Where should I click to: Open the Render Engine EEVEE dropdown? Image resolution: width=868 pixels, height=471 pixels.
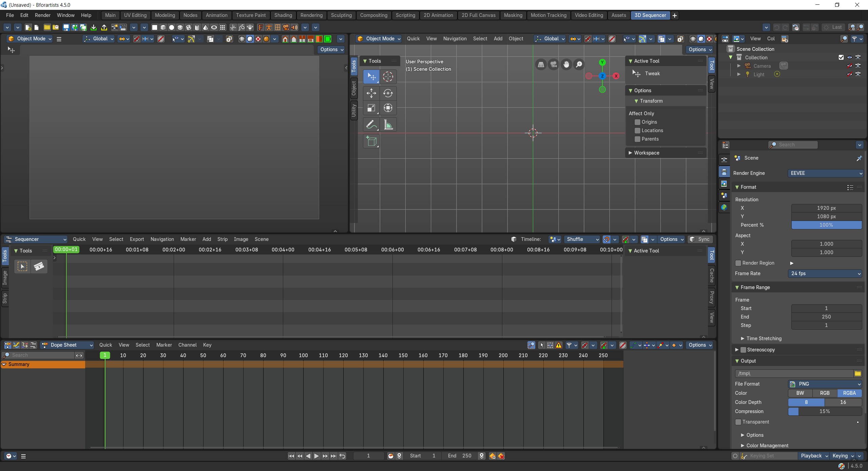pyautogui.click(x=825, y=173)
